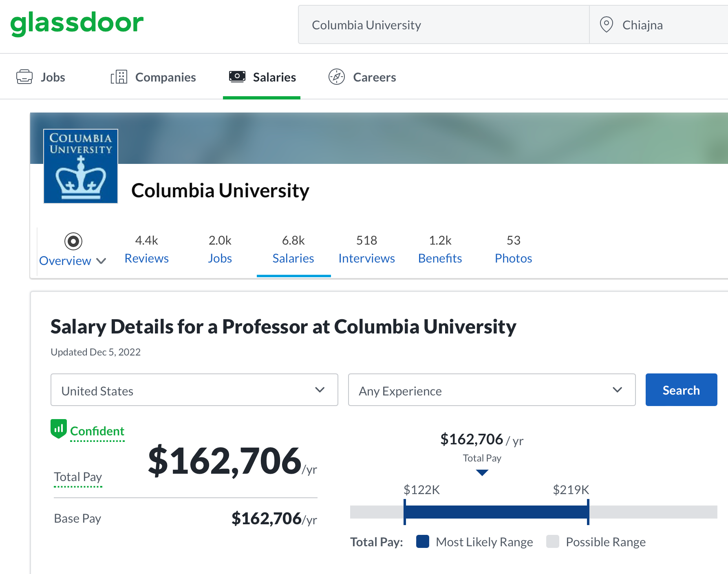Open the Columbia University logo thumbnail
The width and height of the screenshot is (728, 574).
tap(81, 166)
